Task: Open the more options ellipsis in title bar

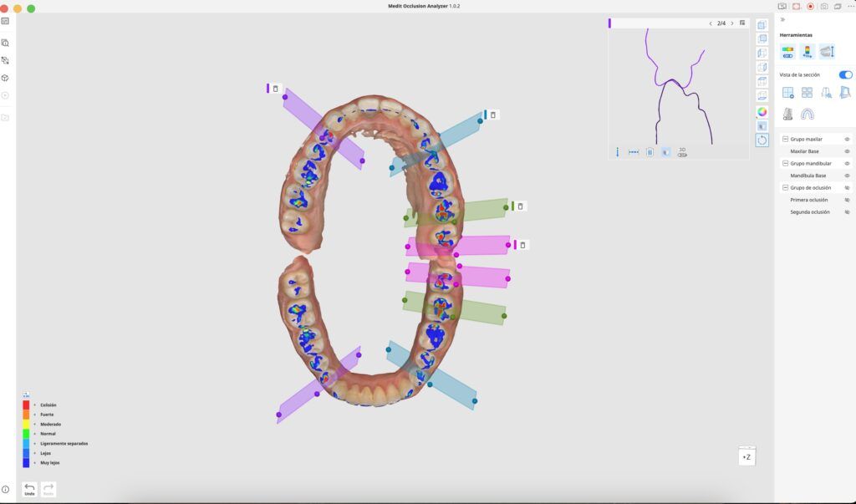Action: click(x=850, y=7)
